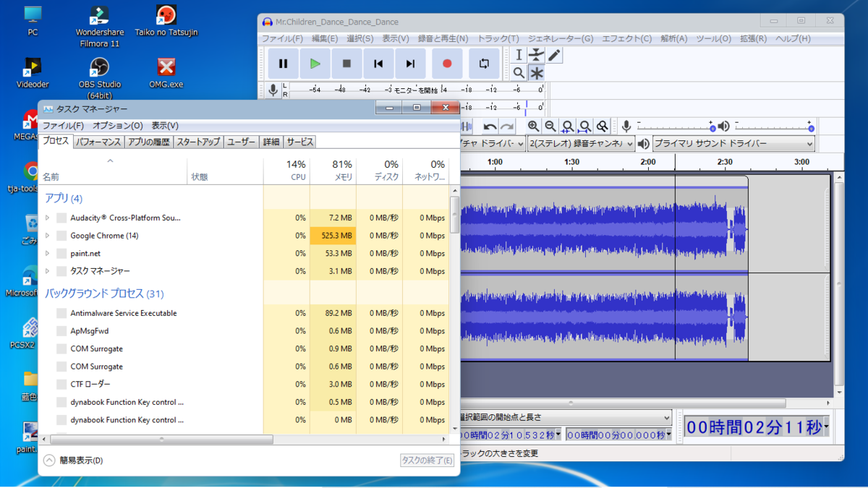Expand Google Chrome (14) process group
868x488 pixels.
48,236
